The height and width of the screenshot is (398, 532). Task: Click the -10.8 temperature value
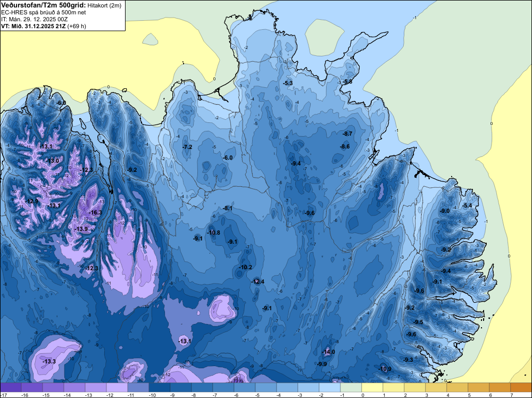(214, 233)
